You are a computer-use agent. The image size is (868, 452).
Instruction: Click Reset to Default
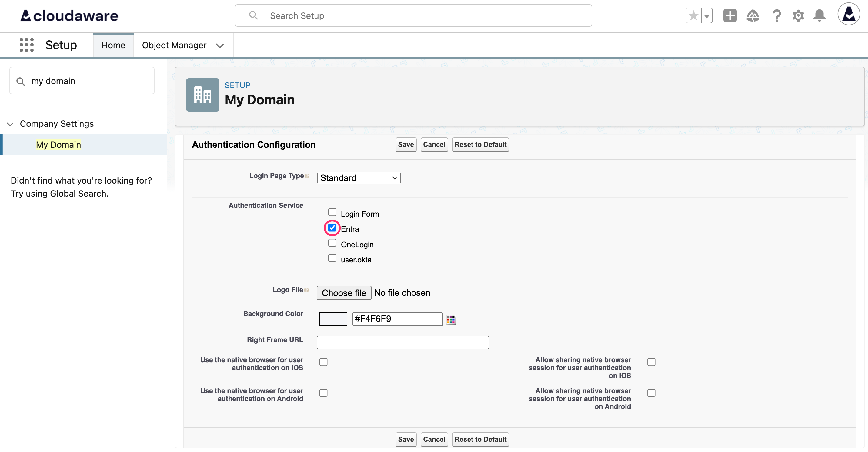pyautogui.click(x=480, y=144)
